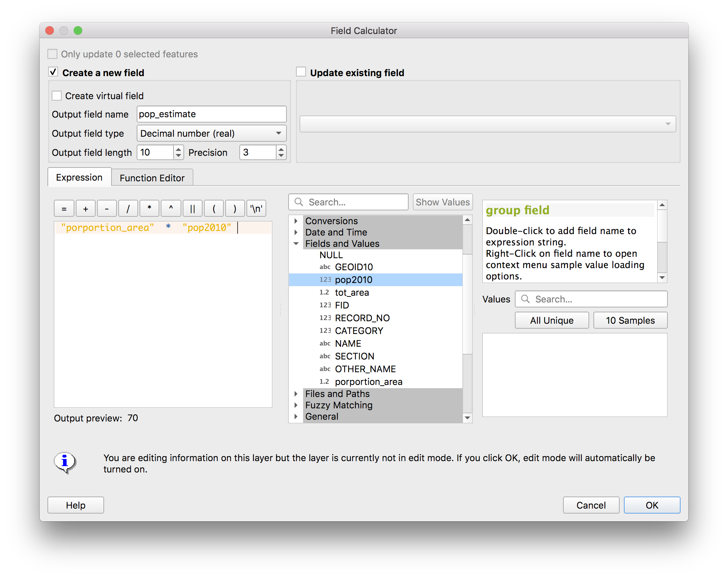Insert the division (/) operator

tap(128, 209)
